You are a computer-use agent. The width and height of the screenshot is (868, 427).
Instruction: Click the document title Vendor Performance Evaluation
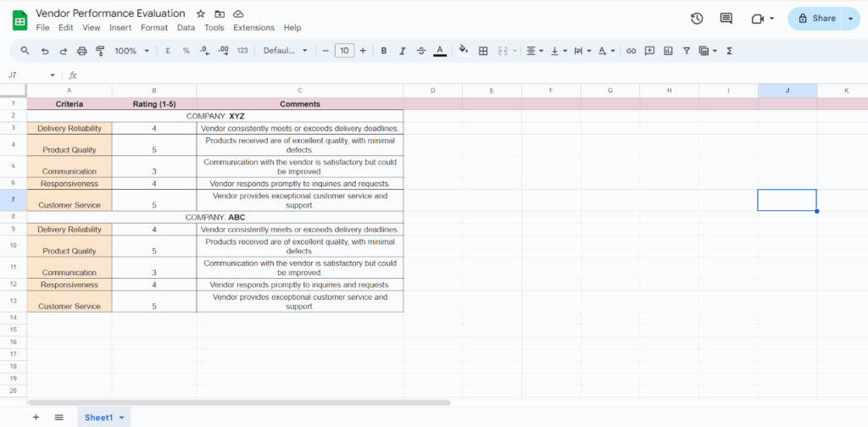111,14
